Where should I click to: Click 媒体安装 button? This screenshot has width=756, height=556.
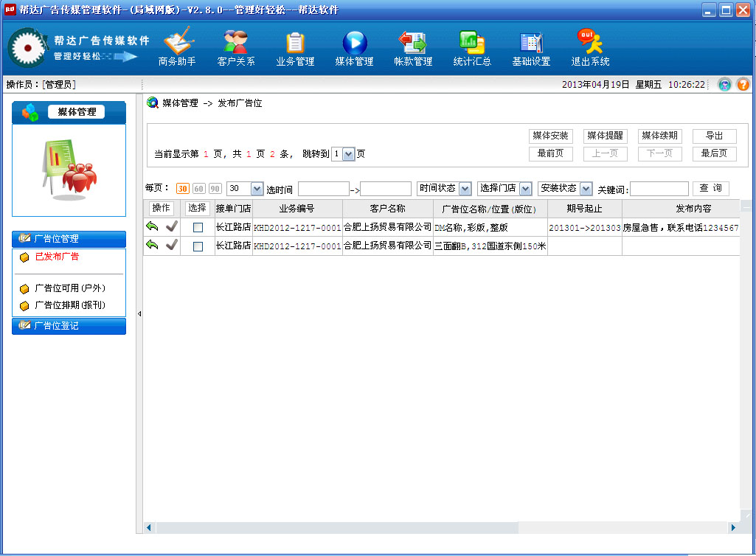(x=551, y=136)
